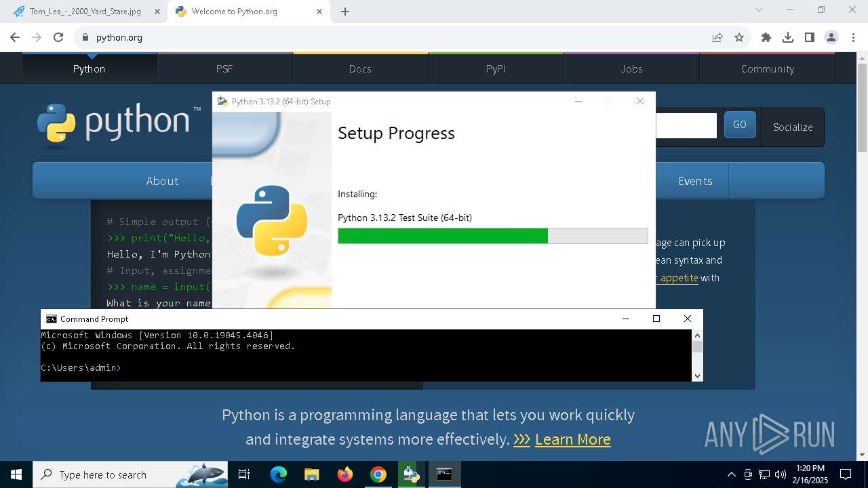Switch to Command Prompt taskbar icon

[444, 474]
